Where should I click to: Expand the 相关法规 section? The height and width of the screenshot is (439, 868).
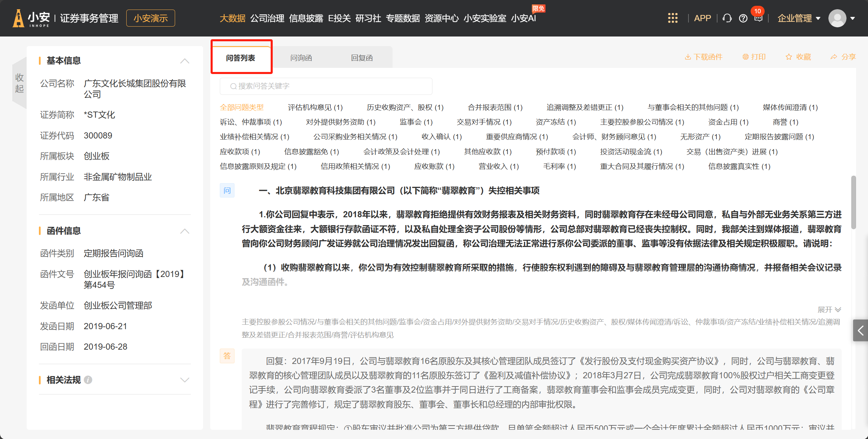(185, 380)
